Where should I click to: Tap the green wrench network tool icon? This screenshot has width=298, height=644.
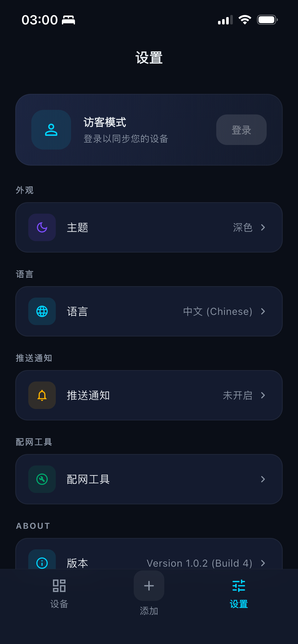(42, 479)
